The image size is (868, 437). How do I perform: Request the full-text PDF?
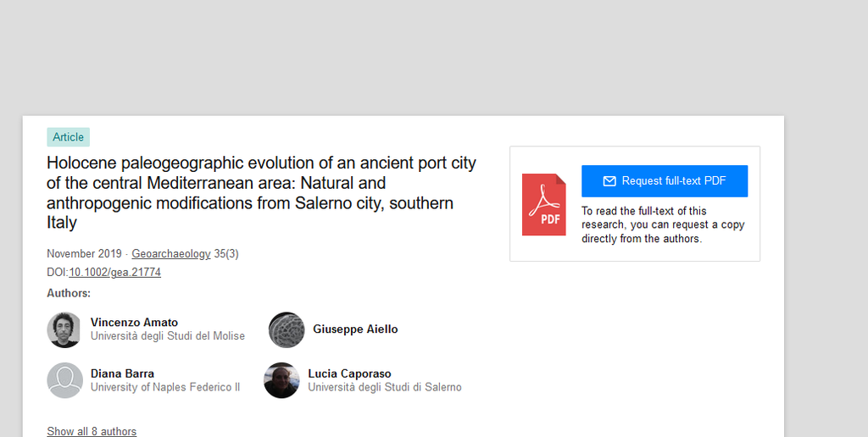(x=665, y=181)
